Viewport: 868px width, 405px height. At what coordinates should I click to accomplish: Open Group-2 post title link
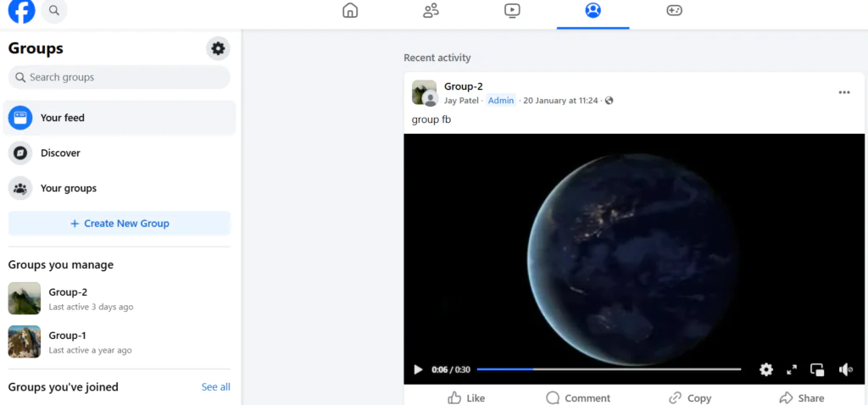[464, 86]
